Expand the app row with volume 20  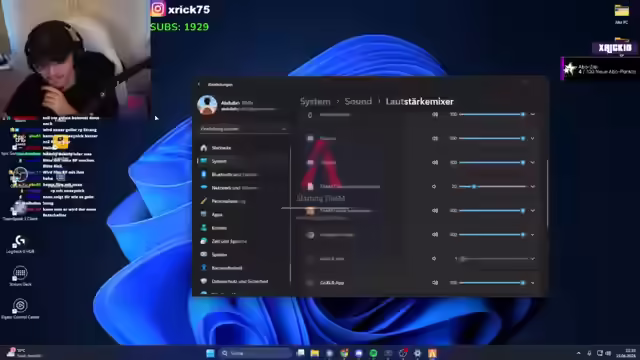coord(533,187)
